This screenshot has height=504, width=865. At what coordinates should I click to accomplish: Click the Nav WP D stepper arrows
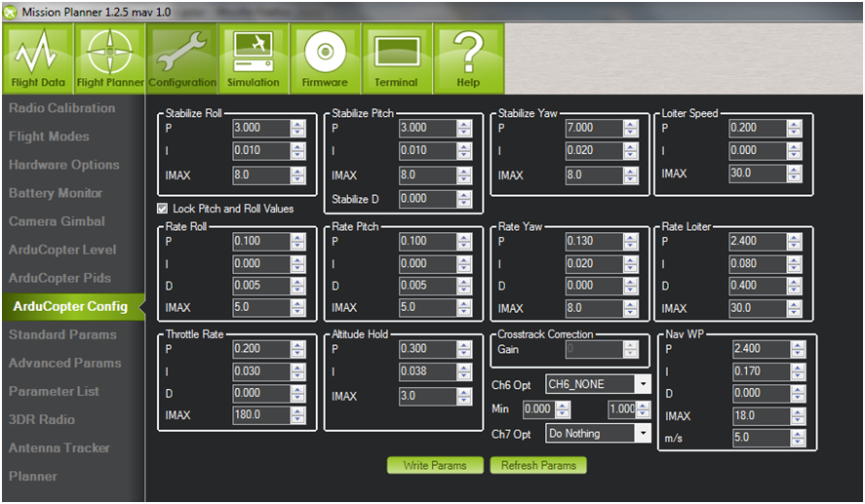[798, 393]
